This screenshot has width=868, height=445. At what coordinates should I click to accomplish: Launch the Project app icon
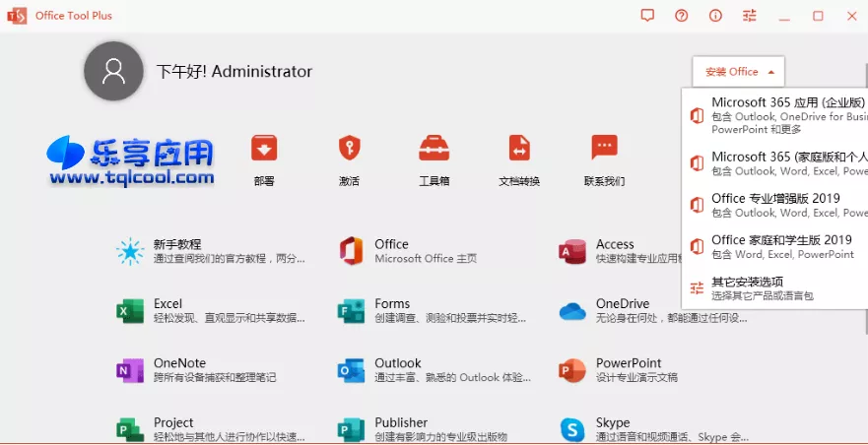click(130, 429)
